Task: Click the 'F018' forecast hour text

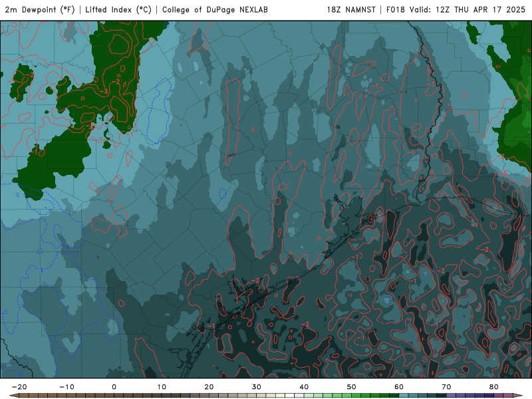Action: (x=395, y=9)
